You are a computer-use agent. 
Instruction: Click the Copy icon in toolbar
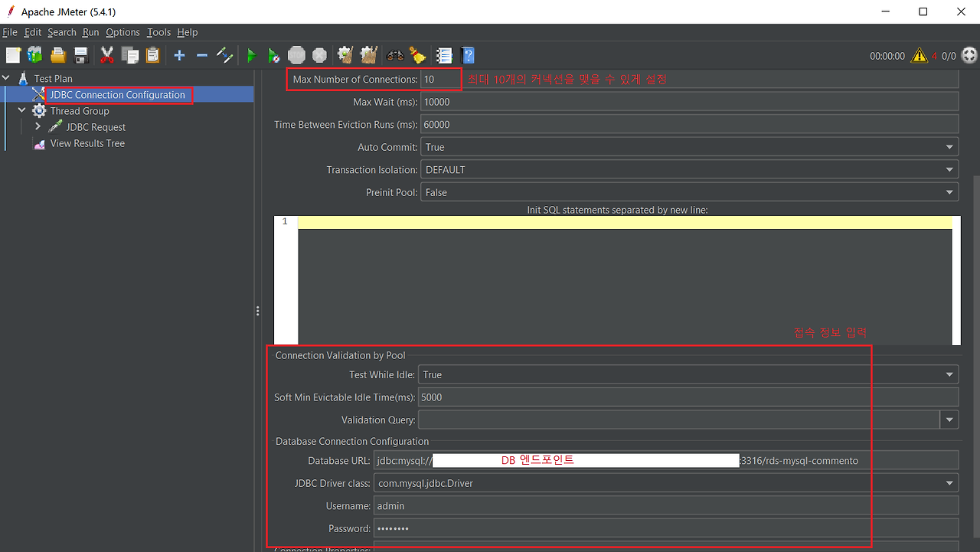130,55
